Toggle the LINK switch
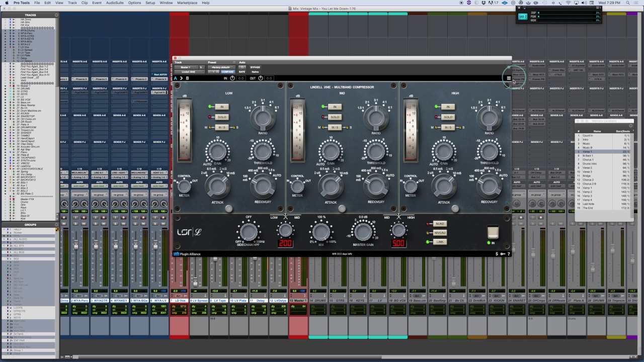This screenshot has height=362, width=644. [440, 242]
